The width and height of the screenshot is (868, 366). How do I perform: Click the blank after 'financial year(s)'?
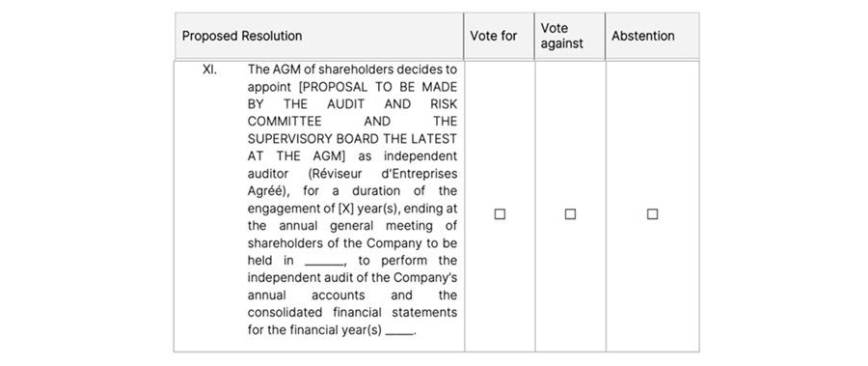[x=399, y=331]
